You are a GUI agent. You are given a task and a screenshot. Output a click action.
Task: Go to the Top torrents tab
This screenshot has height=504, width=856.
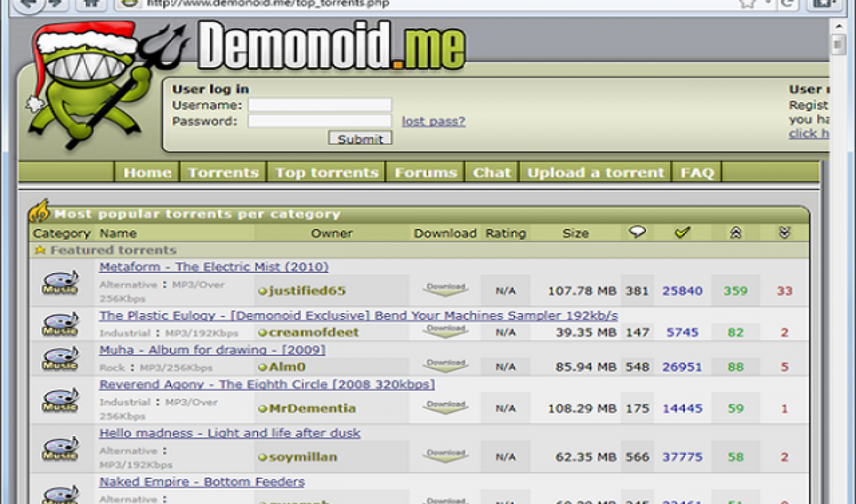[x=327, y=173]
